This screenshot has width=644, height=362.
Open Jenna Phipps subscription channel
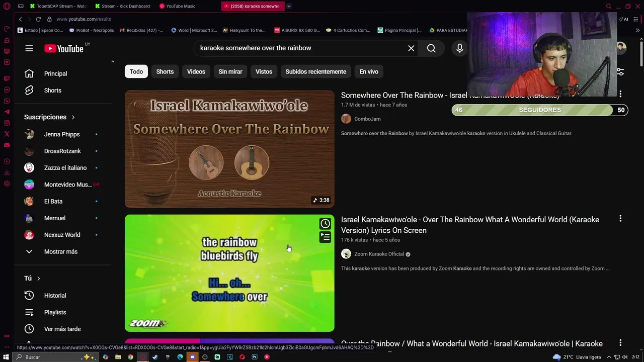[x=63, y=134]
